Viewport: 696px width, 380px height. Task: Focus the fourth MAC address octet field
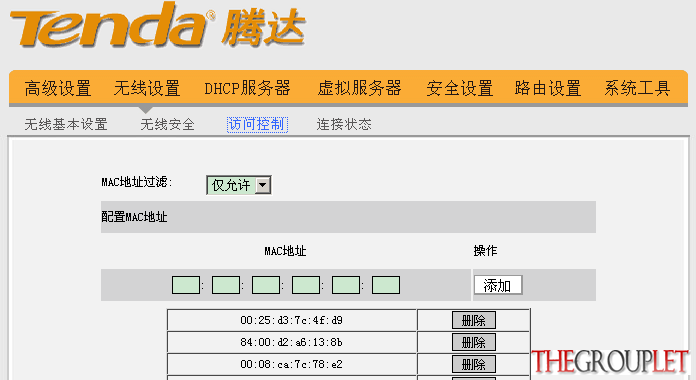click(x=306, y=285)
